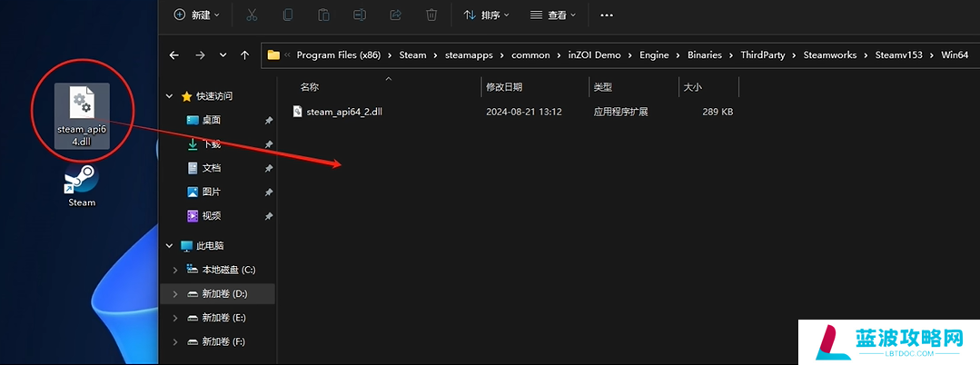Click the Cut scissors icon
This screenshot has height=365, width=980.
pyautogui.click(x=252, y=15)
